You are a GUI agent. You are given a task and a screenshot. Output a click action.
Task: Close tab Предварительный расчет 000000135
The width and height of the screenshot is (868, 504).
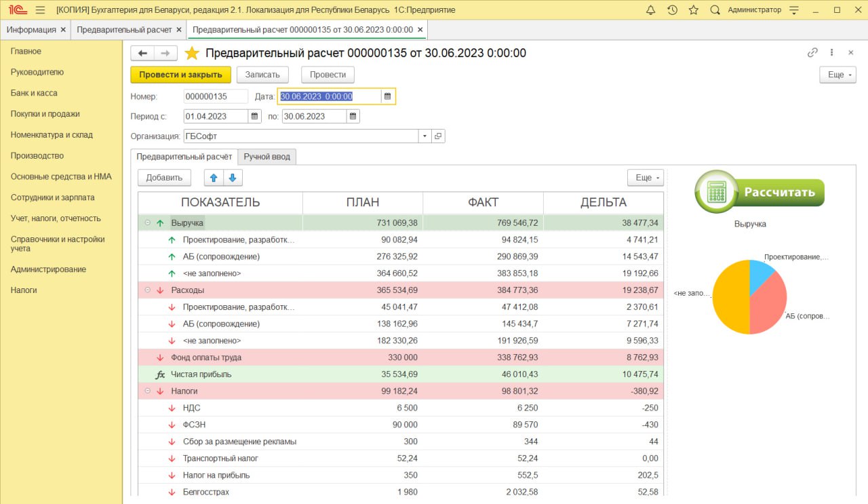pos(420,30)
